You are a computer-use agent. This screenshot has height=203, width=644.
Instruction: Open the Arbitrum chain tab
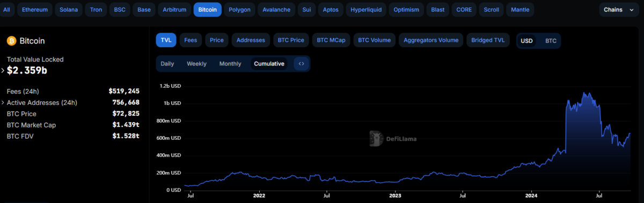pyautogui.click(x=174, y=10)
